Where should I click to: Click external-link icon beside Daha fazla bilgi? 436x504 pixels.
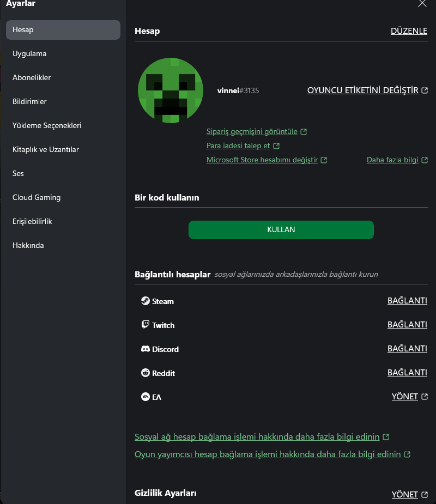[425, 160]
